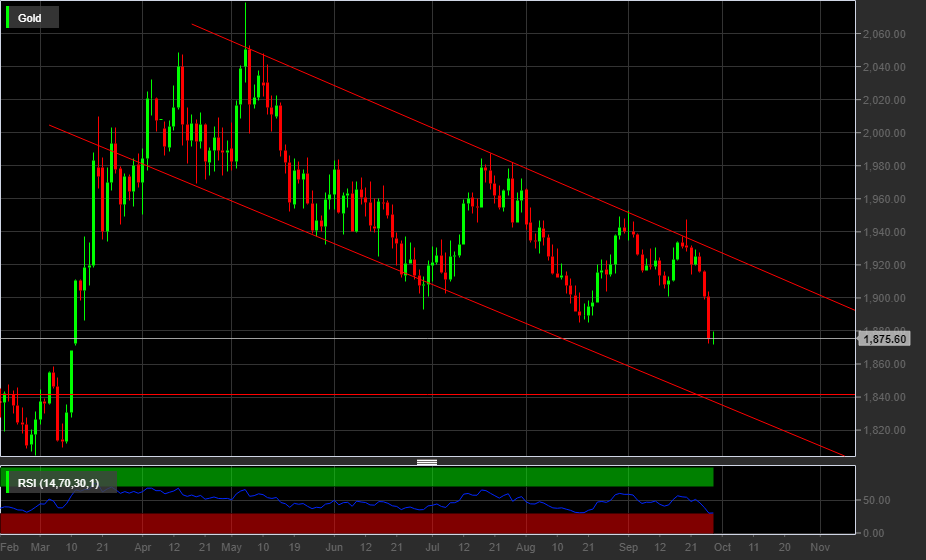Grab the pane splitter handle above RSI
Viewport: 926px width, 560px height.
427,462
